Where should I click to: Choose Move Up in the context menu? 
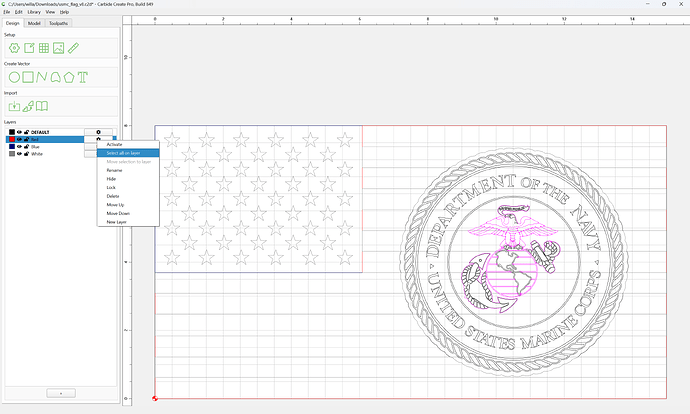pos(128,205)
